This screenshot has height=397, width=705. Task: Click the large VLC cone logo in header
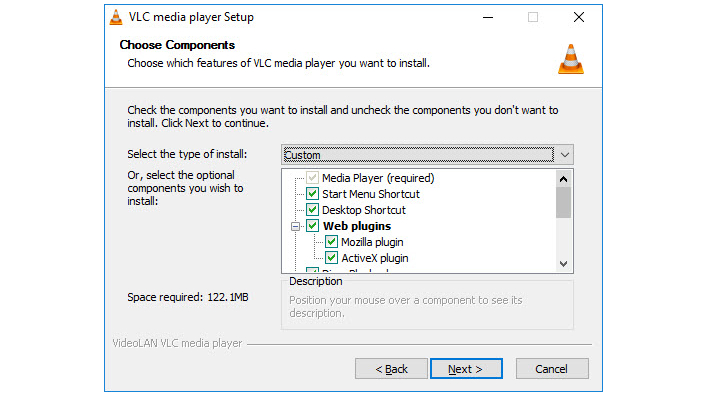click(571, 59)
